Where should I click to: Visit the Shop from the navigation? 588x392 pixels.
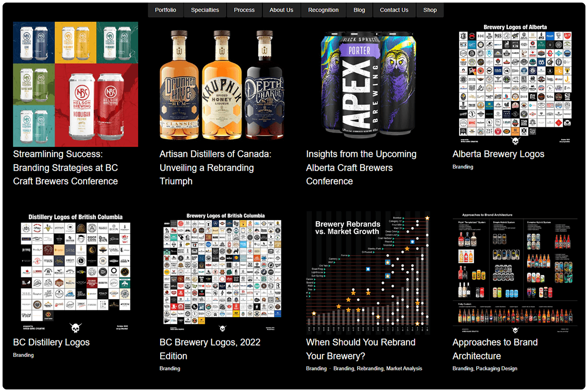point(430,10)
